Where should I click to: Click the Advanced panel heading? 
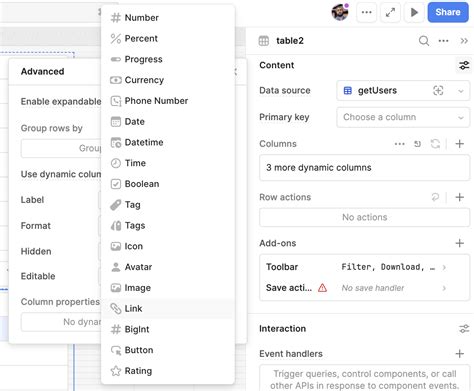coord(43,71)
